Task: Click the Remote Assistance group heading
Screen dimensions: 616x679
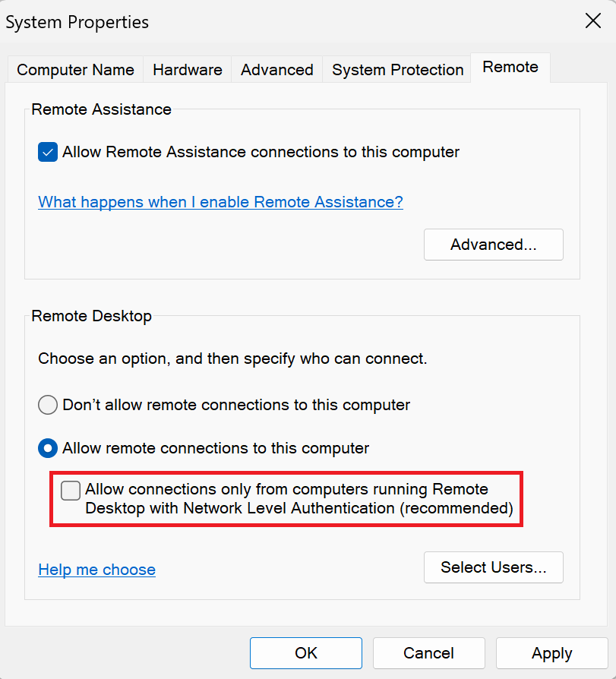Action: [x=101, y=109]
